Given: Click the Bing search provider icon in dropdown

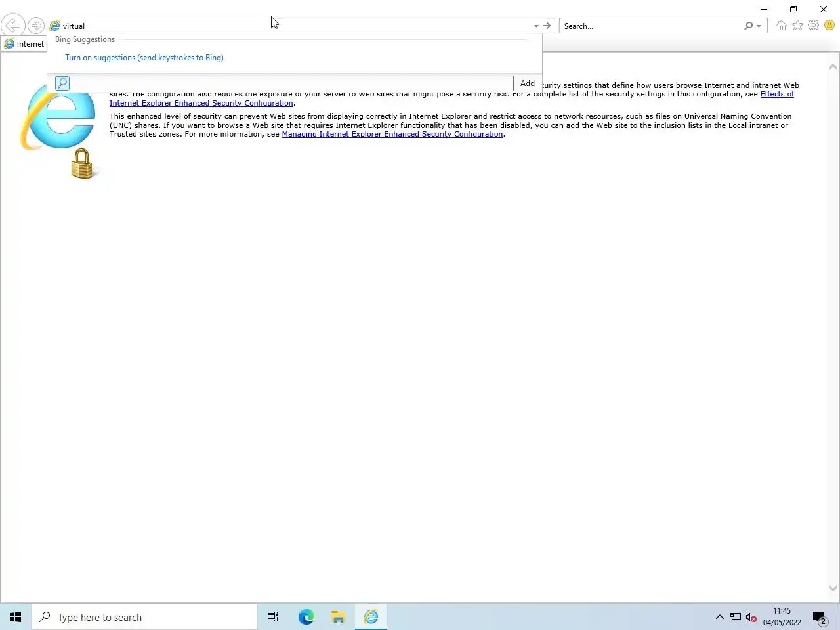Looking at the screenshot, I should pos(62,83).
